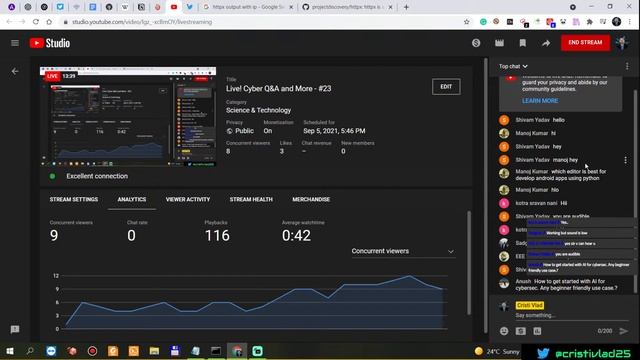Click the weather '24°C Sunny' taskbar widget
This screenshot has width=640, height=360.
click(x=497, y=351)
